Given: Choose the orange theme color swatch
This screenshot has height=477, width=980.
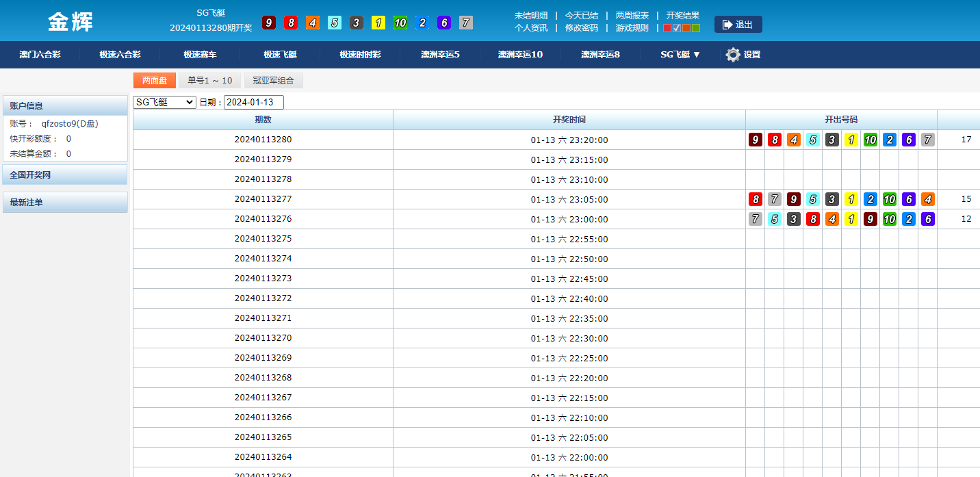Looking at the screenshot, I should tap(686, 28).
